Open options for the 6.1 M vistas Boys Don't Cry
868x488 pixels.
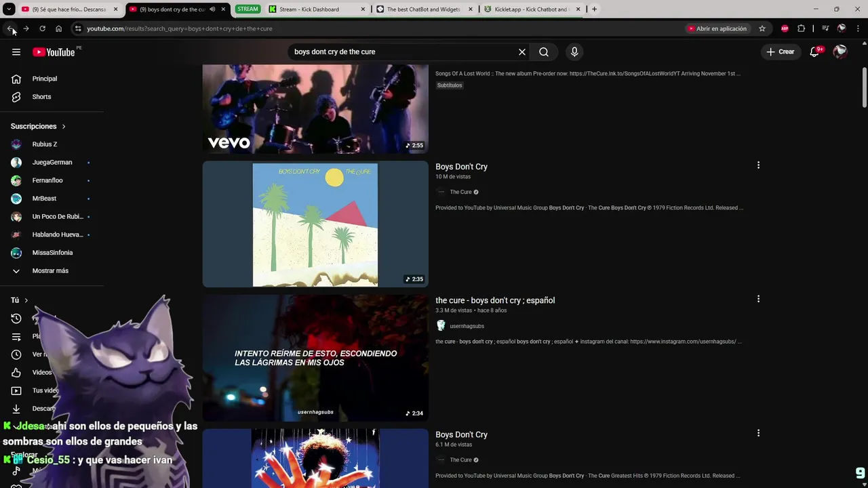(x=758, y=433)
